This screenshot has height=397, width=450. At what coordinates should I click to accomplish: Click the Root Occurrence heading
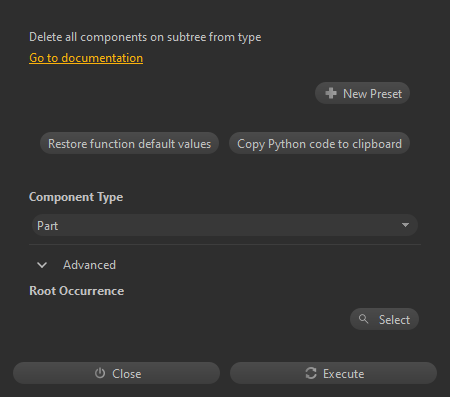77,291
